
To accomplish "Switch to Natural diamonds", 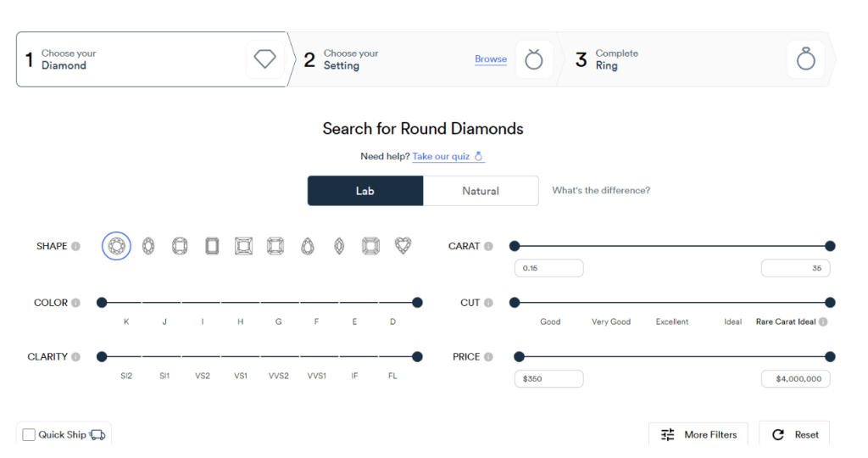I will point(481,191).
